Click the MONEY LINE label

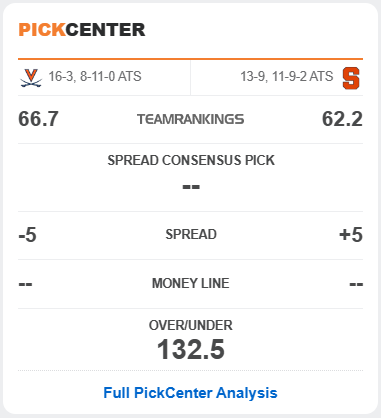191,283
